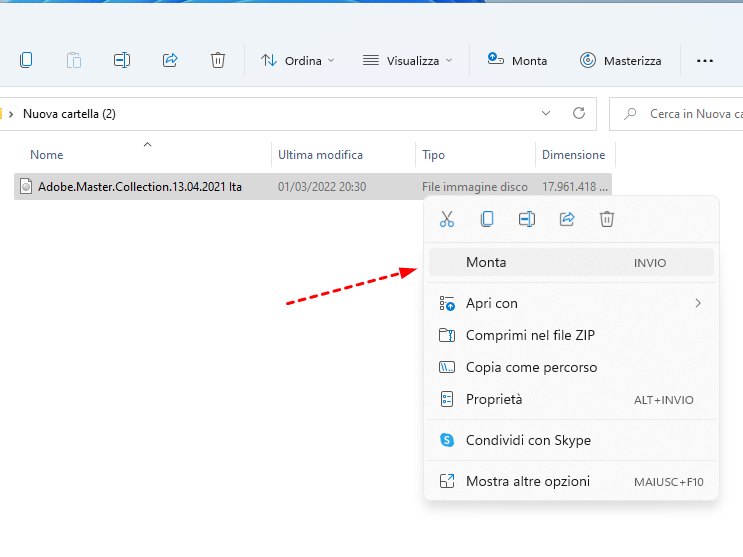Choose Copia come percorso

click(571, 367)
